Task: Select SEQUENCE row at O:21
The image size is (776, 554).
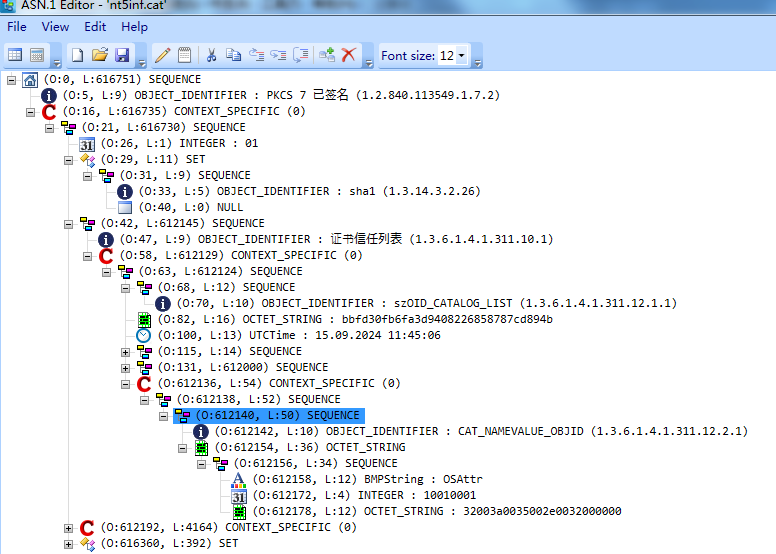Action: [163, 128]
